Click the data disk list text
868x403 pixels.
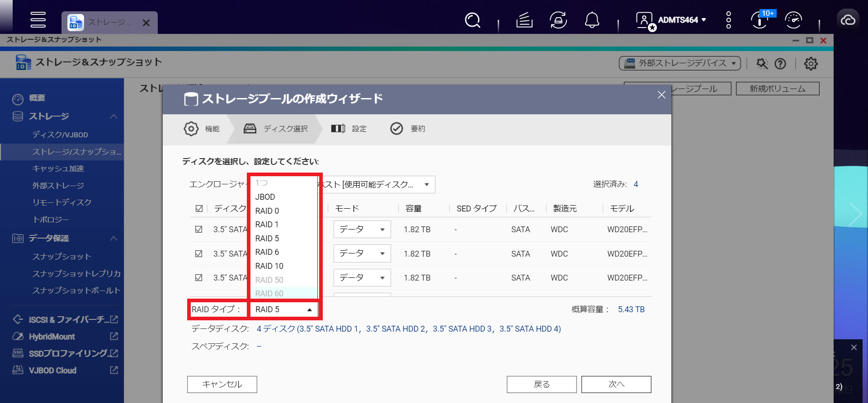pos(409,329)
